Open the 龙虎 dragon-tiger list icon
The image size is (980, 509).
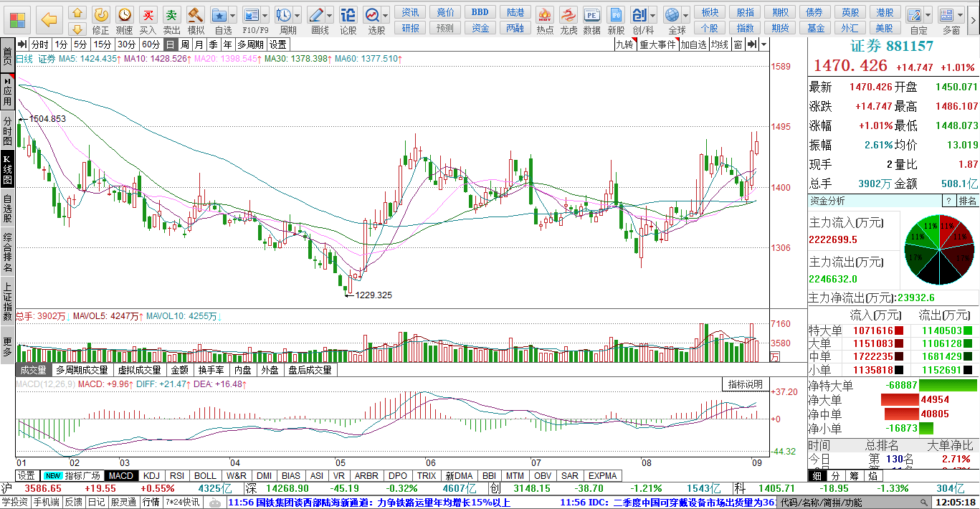(x=569, y=19)
